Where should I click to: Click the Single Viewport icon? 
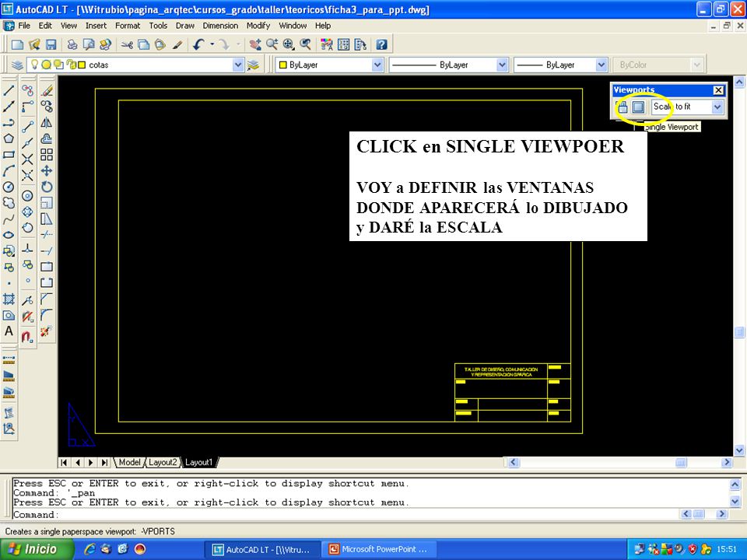(638, 107)
